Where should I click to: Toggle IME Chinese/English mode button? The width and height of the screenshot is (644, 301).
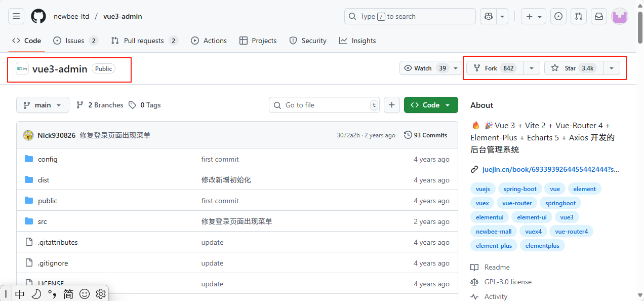point(20,294)
